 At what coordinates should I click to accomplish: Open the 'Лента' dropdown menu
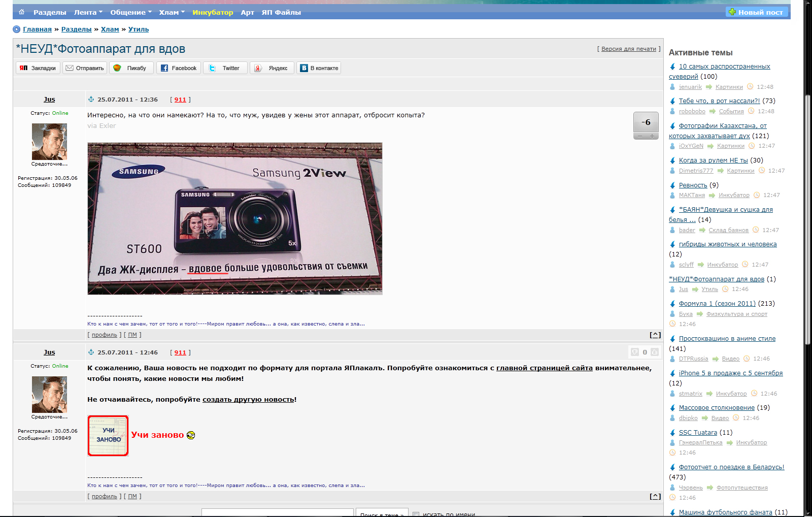pyautogui.click(x=88, y=12)
